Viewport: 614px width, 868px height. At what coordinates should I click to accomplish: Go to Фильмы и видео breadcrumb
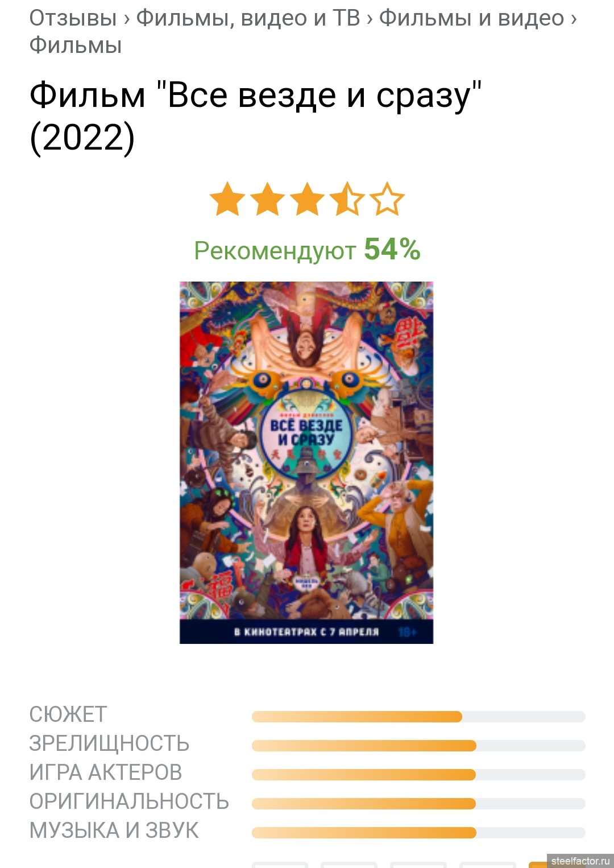click(x=472, y=18)
